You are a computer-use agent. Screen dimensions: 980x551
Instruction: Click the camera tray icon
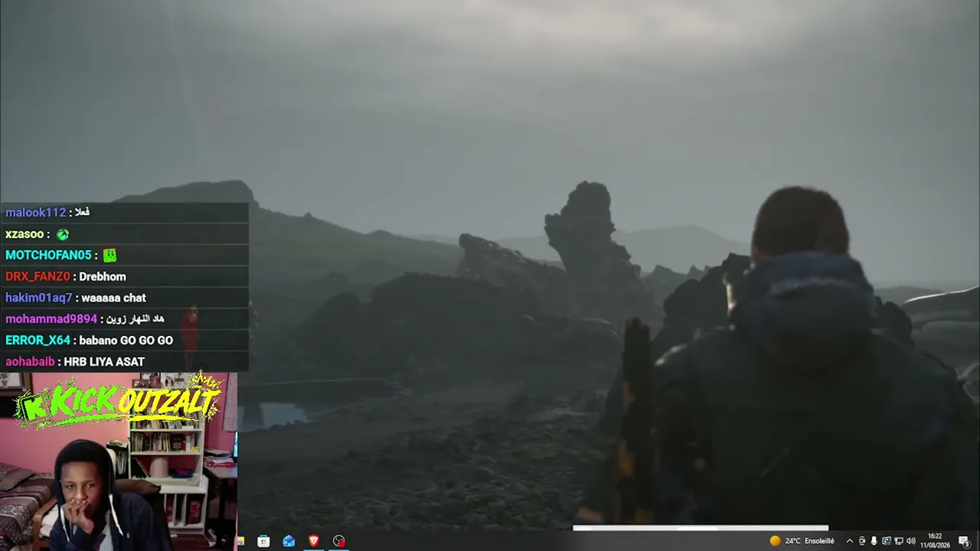click(x=862, y=541)
